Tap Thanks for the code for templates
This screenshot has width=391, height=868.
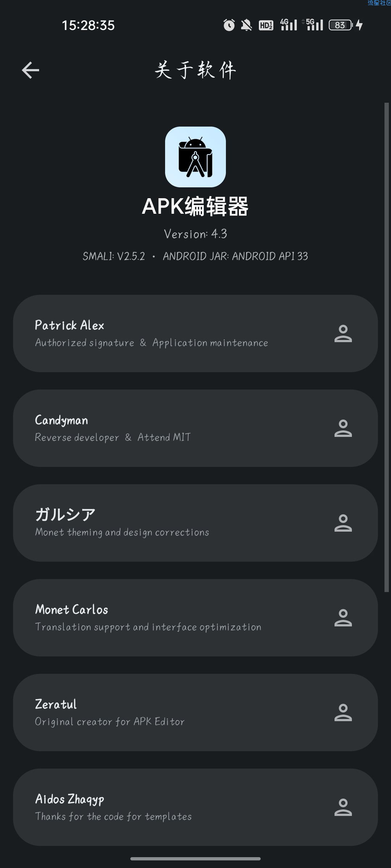point(113,817)
